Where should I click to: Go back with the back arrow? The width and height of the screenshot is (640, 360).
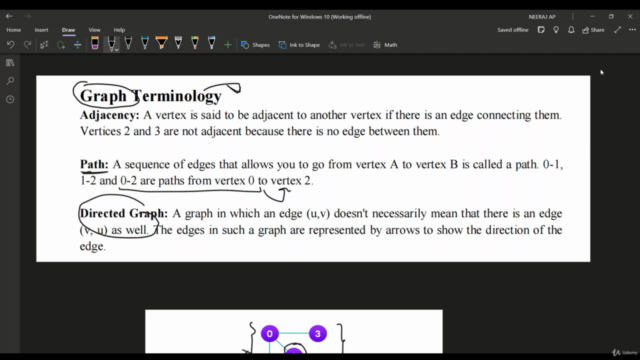[x=9, y=16]
